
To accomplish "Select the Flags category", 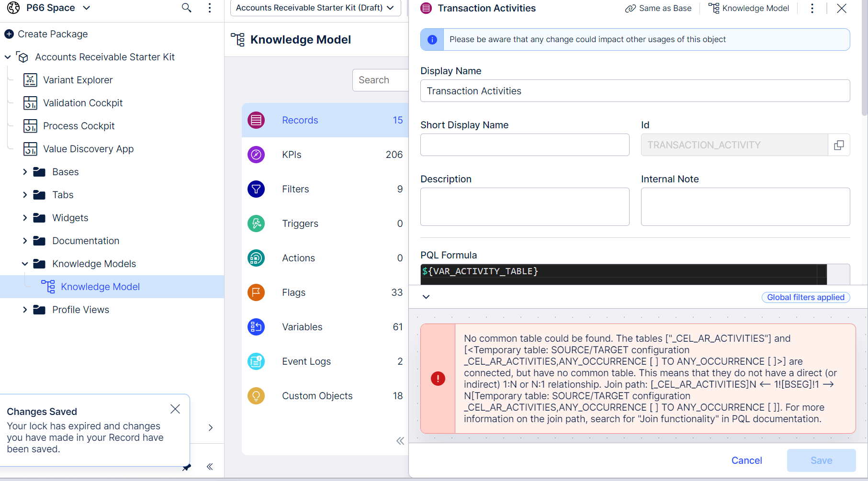I will 325,292.
